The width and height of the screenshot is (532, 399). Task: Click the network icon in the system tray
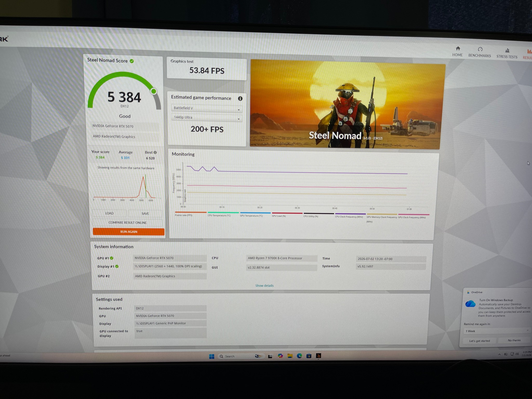[x=512, y=354]
